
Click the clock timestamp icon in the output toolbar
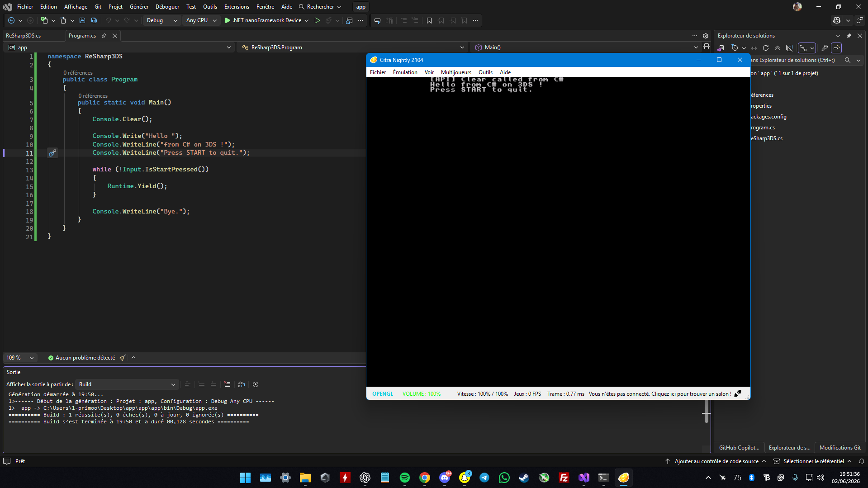[256, 384]
